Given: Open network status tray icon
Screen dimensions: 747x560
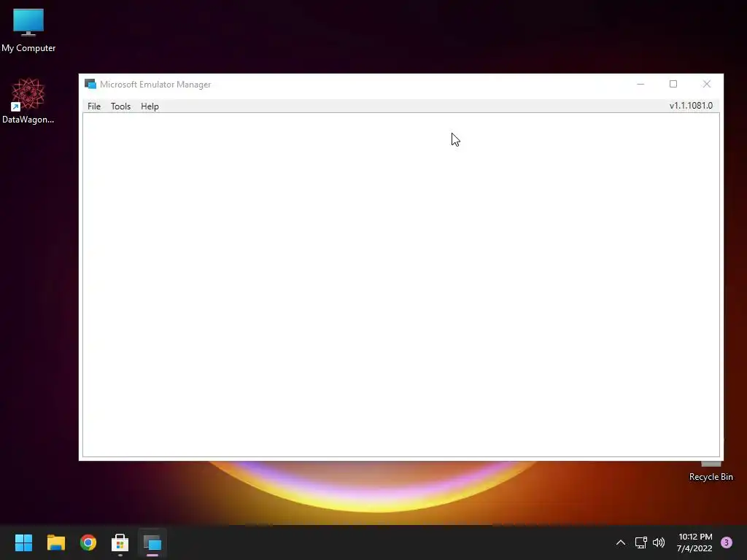Looking at the screenshot, I should pos(640,542).
